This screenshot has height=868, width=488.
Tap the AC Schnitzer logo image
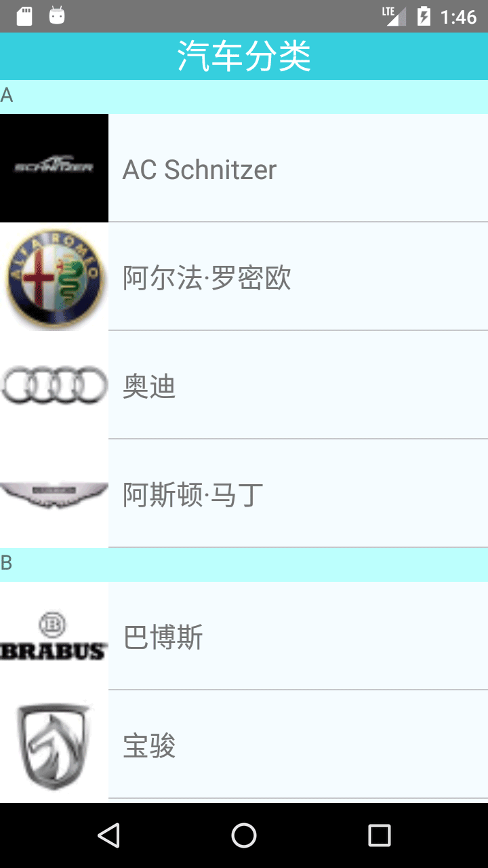[54, 168]
